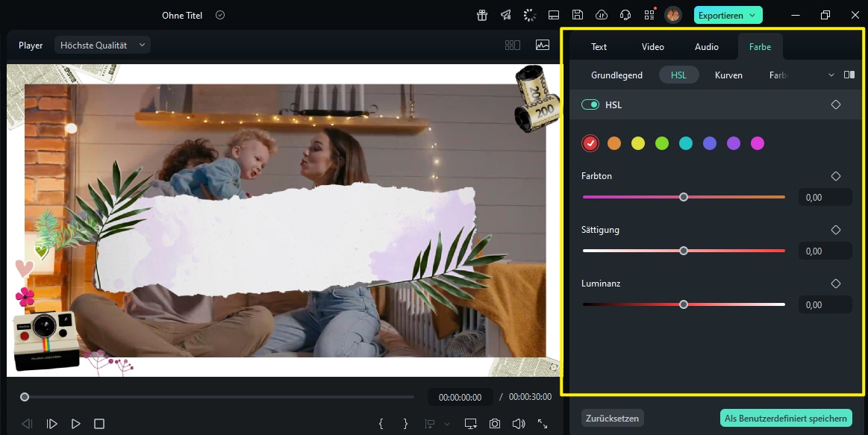The image size is (868, 435).
Task: Click the volume speaker icon
Action: pyautogui.click(x=519, y=424)
